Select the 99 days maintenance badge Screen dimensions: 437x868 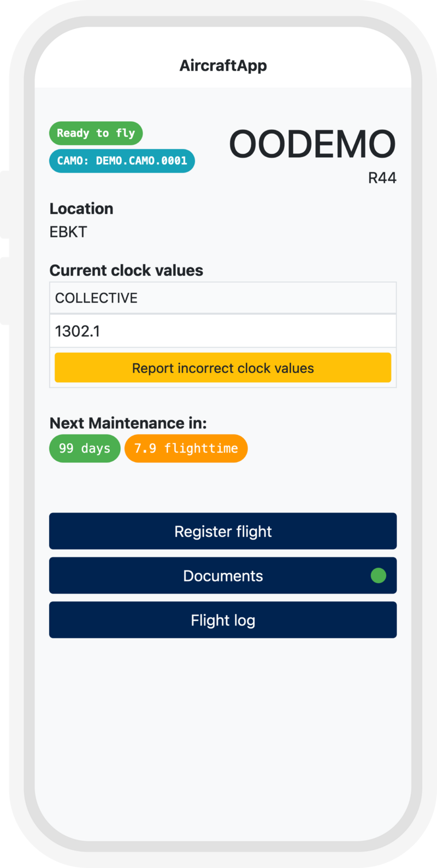pos(85,449)
